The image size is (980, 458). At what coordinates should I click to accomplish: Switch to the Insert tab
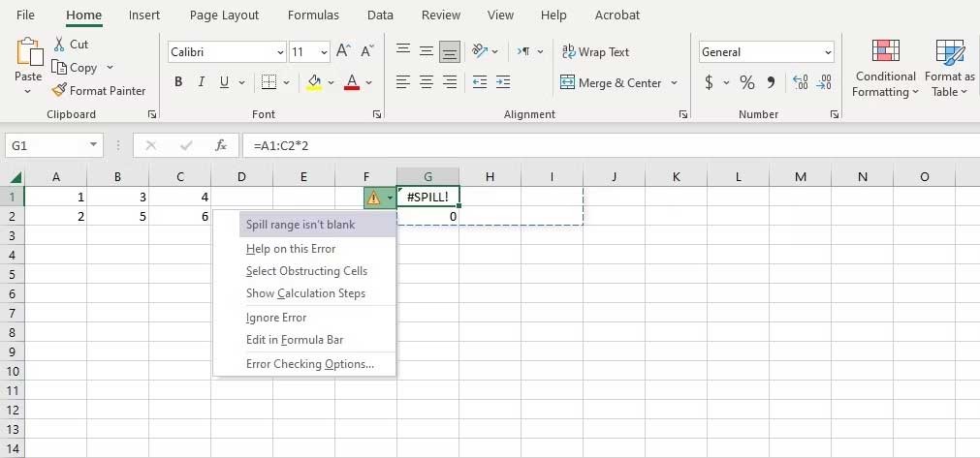(x=144, y=15)
